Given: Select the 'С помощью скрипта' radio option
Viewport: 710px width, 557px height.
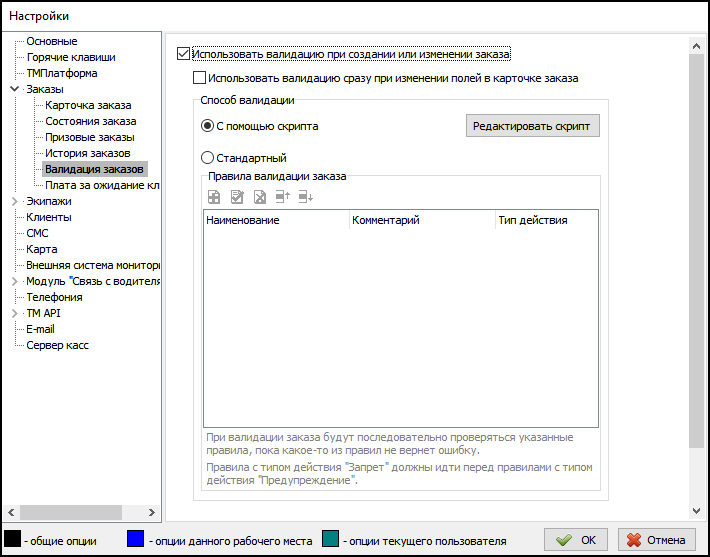Looking at the screenshot, I should (208, 127).
